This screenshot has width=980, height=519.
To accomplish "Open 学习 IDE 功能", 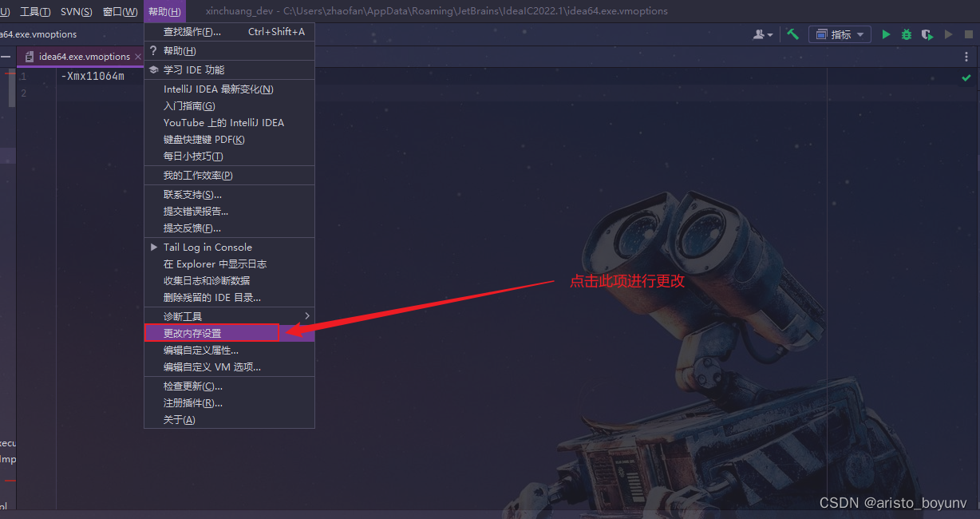I will pyautogui.click(x=229, y=70).
